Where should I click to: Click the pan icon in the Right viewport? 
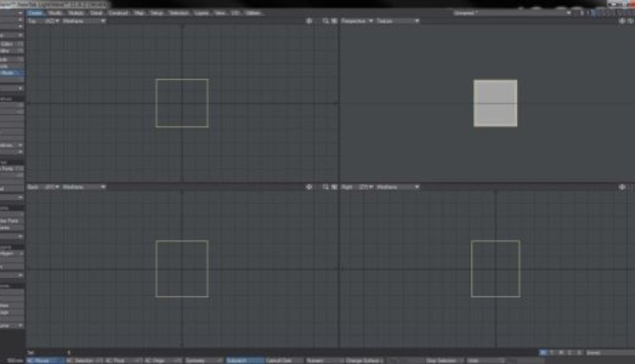pyautogui.click(x=621, y=187)
